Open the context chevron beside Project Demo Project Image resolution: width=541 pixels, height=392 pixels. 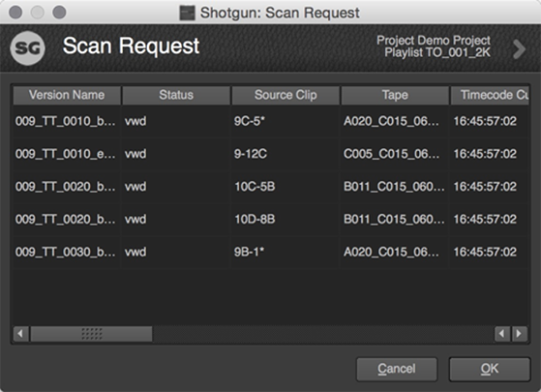(x=519, y=49)
